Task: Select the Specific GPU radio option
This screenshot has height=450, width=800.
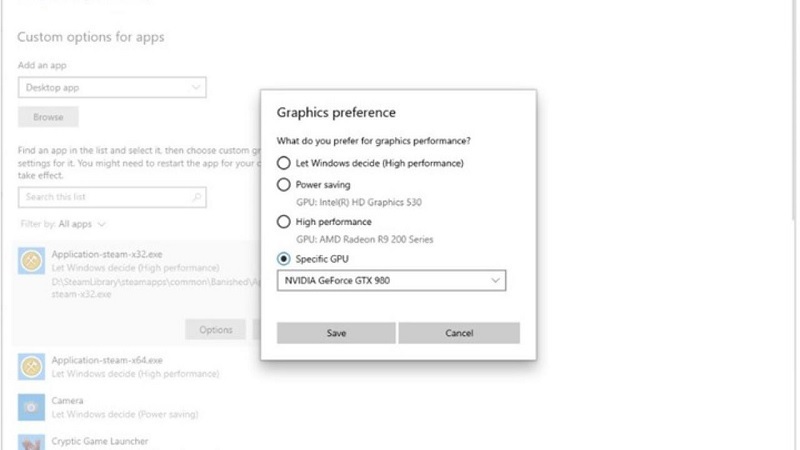Action: [284, 259]
